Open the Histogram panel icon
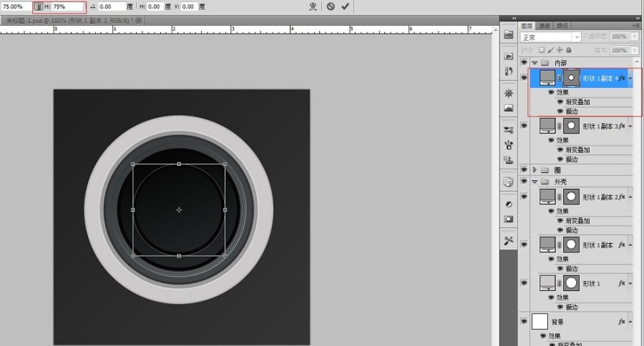This screenshot has height=346, width=644. click(x=509, y=108)
